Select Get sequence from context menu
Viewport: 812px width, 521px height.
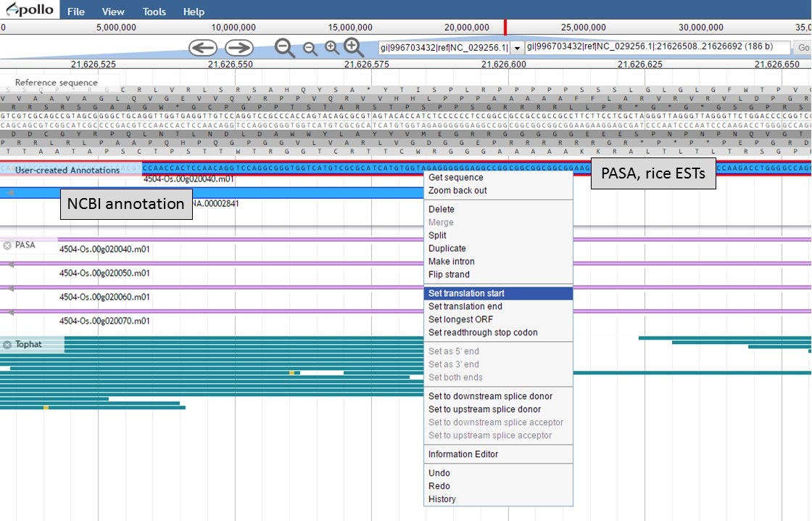pyautogui.click(x=498, y=177)
